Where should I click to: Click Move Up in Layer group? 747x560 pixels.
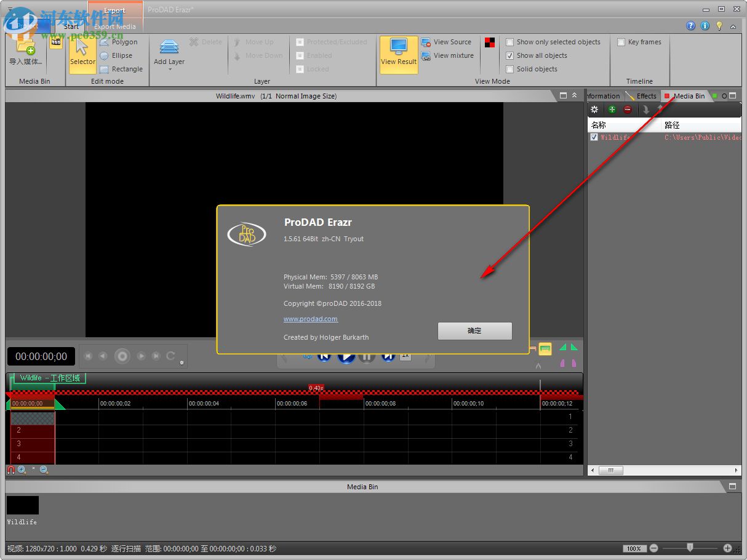253,42
